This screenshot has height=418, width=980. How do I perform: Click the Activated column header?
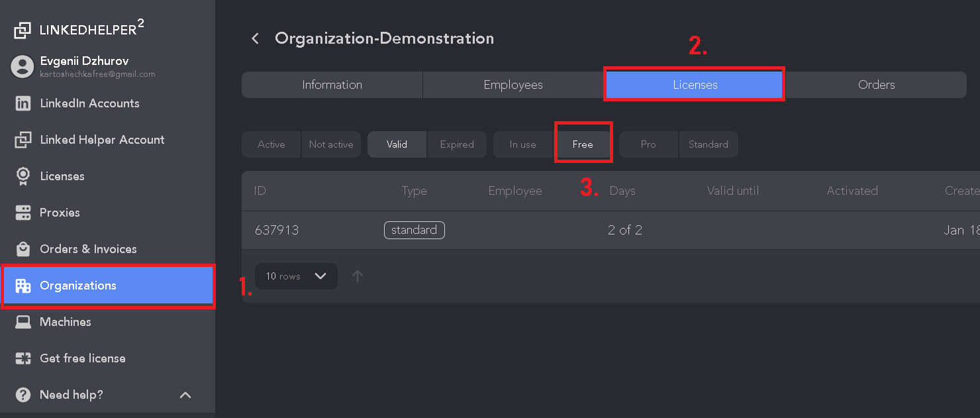click(x=852, y=191)
